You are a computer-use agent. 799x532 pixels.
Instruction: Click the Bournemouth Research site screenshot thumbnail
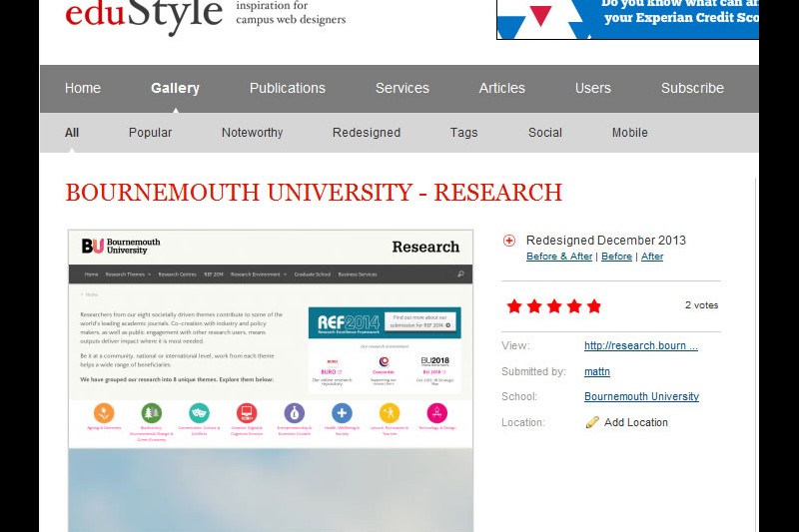pyautogui.click(x=271, y=381)
